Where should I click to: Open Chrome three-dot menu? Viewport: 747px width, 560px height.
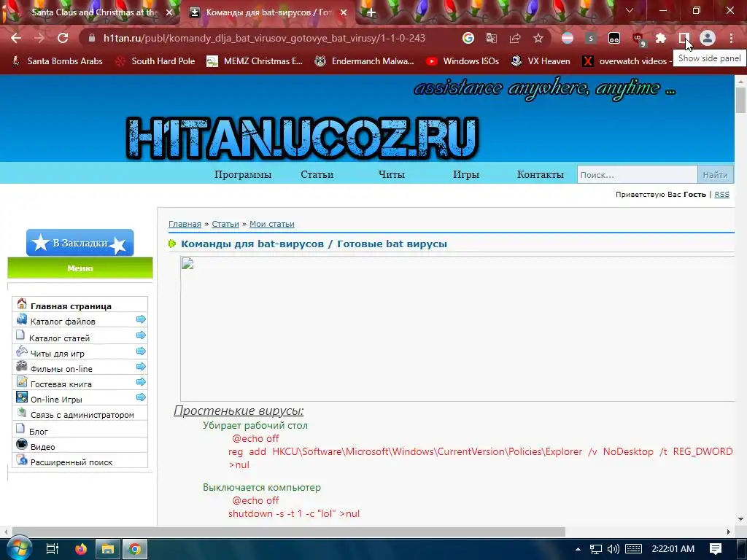tap(731, 38)
